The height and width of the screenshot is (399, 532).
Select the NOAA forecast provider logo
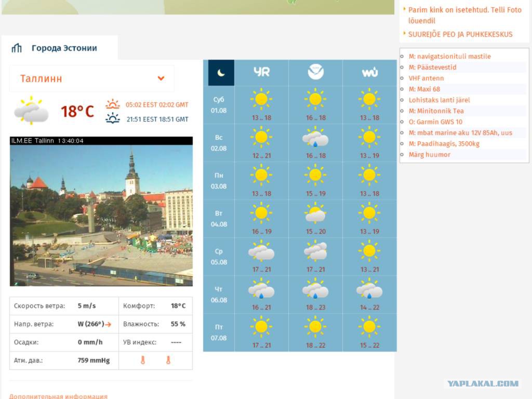315,72
